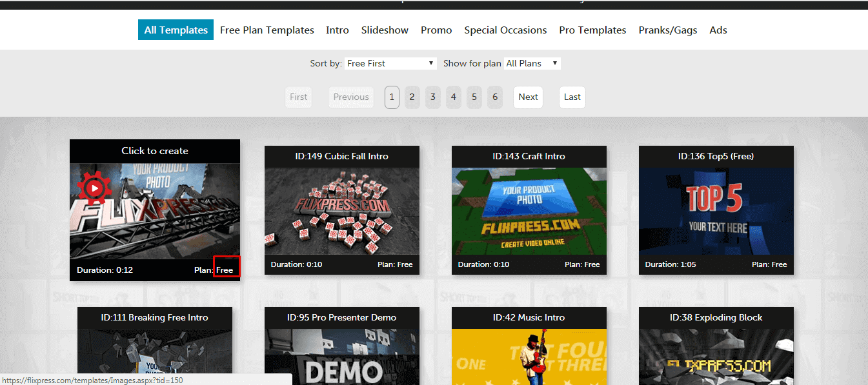Click 'Duration: 1:05' on the Top5 card
868x385 pixels.
671,264
